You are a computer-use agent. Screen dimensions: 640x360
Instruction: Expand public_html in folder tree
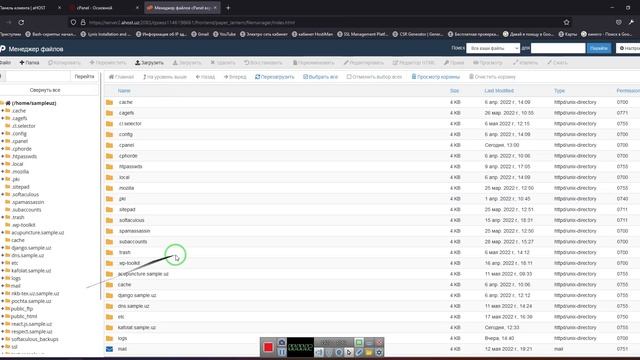[x=2, y=316]
